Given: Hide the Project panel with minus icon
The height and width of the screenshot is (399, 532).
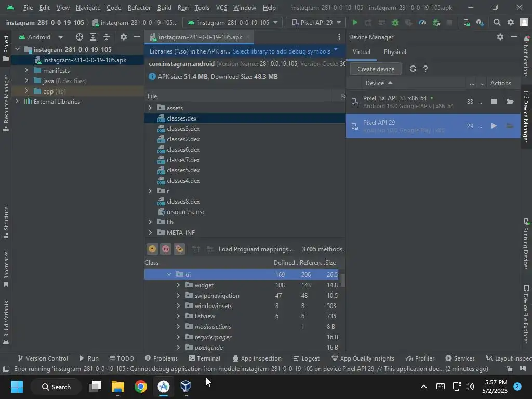Looking at the screenshot, I should click(137, 37).
